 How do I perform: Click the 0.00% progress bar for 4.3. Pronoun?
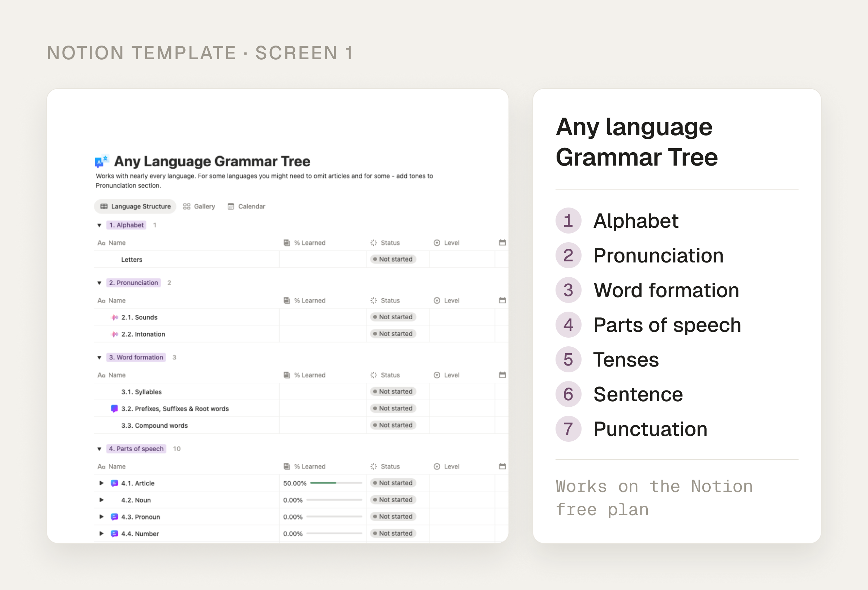click(x=334, y=517)
